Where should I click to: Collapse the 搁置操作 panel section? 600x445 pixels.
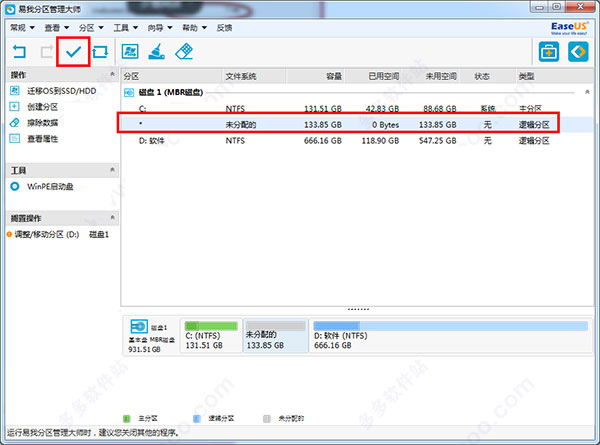coord(112,217)
